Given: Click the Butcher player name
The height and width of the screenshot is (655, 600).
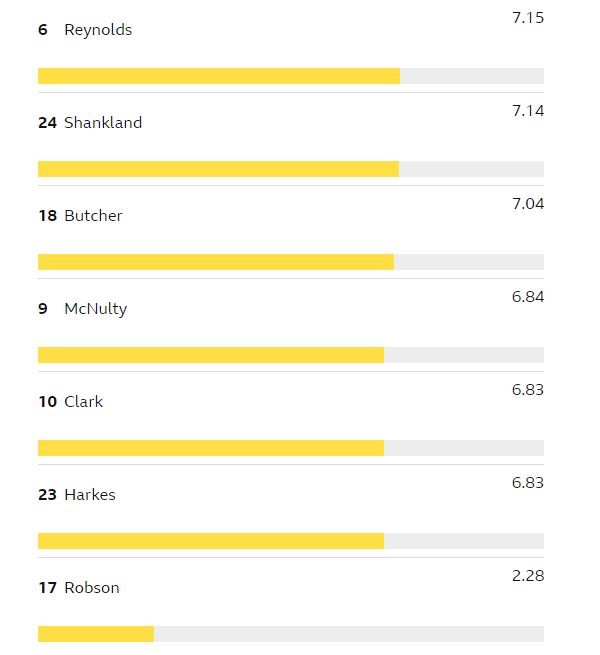Looking at the screenshot, I should [93, 216].
